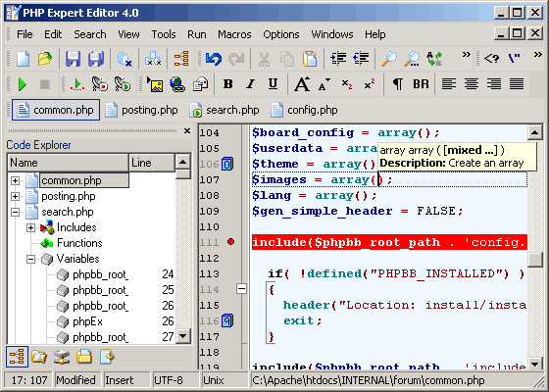
Task: Paste from the clipboard icon
Action: coord(310,59)
